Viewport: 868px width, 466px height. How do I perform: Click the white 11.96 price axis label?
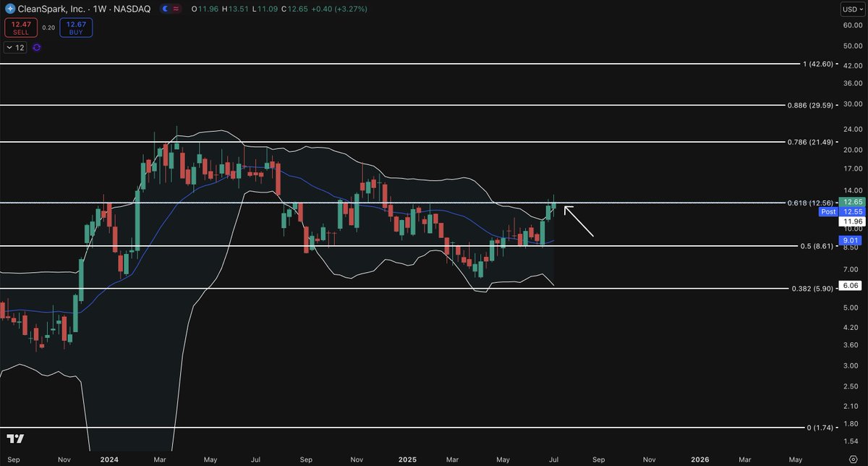click(851, 221)
